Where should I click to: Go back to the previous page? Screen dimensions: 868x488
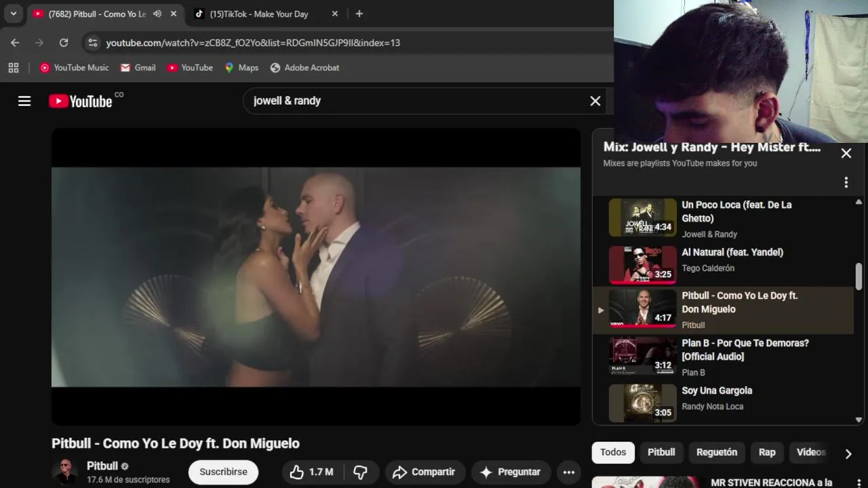pos(15,43)
